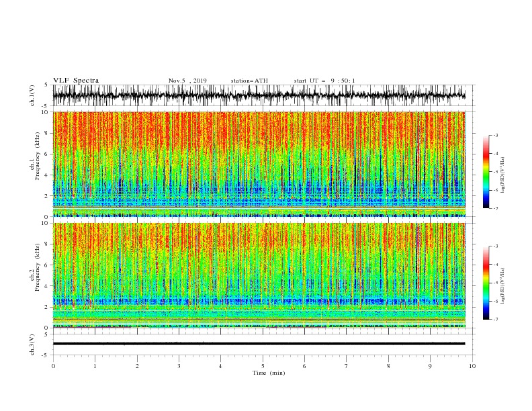This screenshot has width=532, height=411.
Task: Click the "10" kHz tick on ch.1 frequency axis
Action: click(x=45, y=112)
